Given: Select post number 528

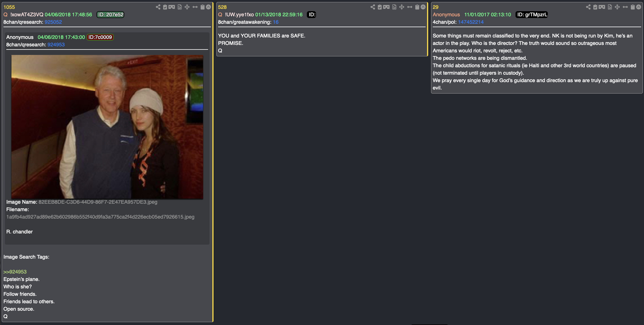Looking at the screenshot, I should 222,7.
